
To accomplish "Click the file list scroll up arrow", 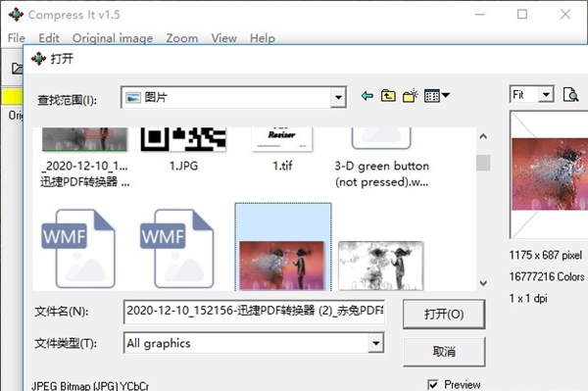I will 483,136.
